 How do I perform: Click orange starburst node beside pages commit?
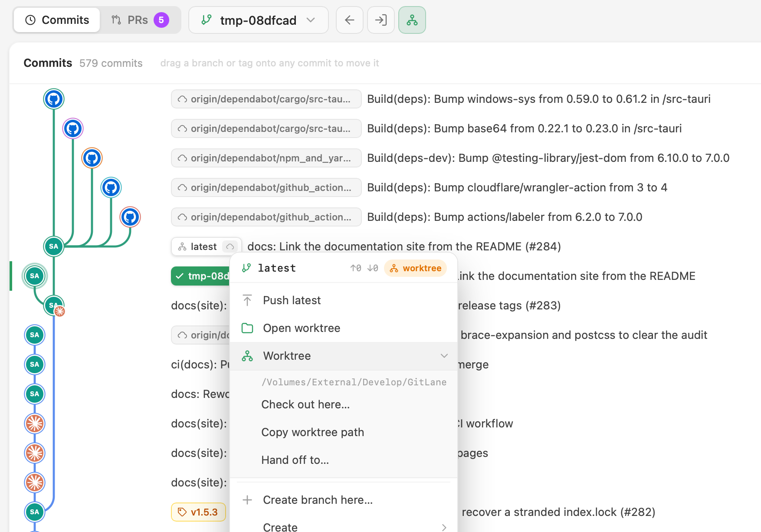tap(35, 453)
